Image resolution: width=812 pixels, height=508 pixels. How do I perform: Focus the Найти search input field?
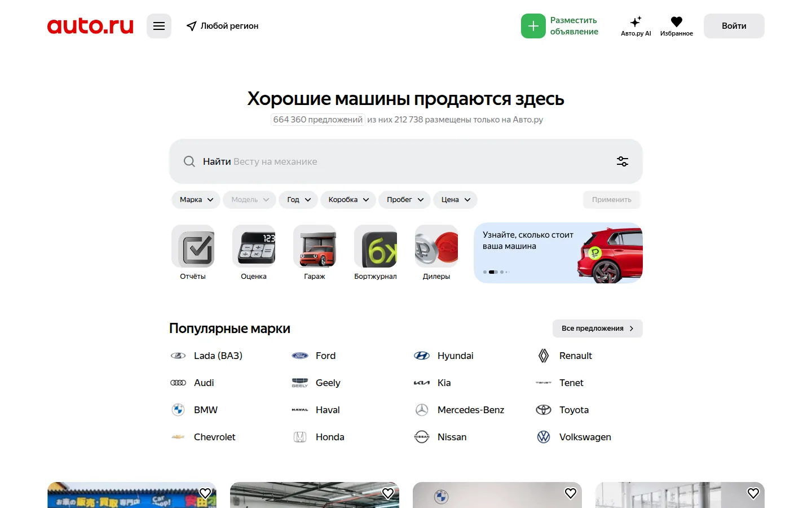(x=406, y=161)
